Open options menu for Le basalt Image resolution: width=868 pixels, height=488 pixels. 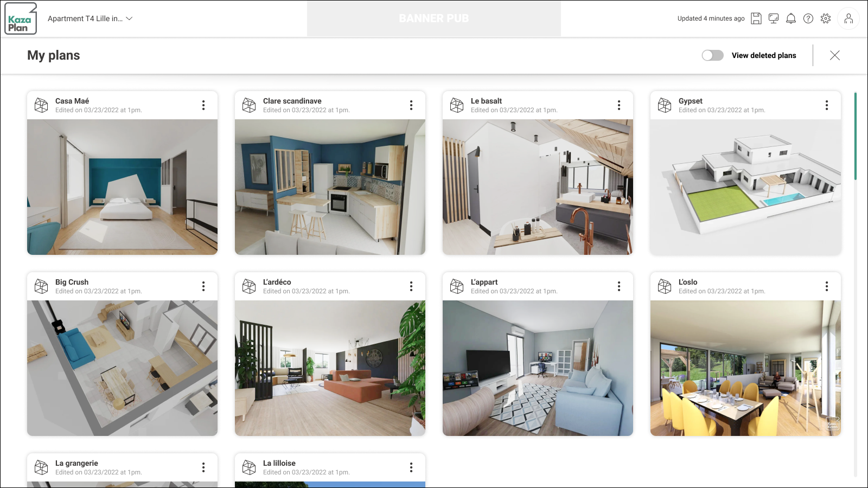[x=619, y=105]
